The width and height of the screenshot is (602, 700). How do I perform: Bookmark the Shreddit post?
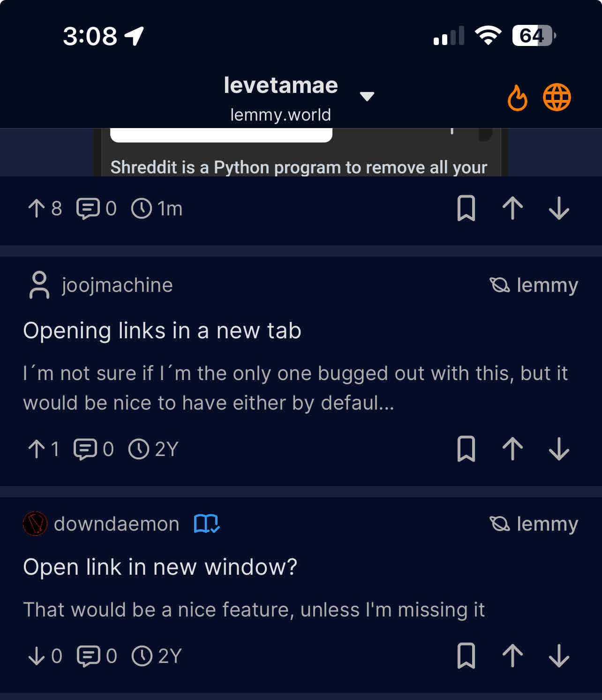pyautogui.click(x=466, y=208)
